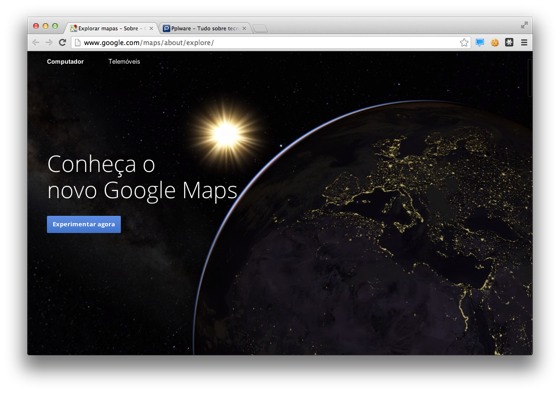Open the orange cookie extension icon
560x393 pixels.
tap(495, 43)
